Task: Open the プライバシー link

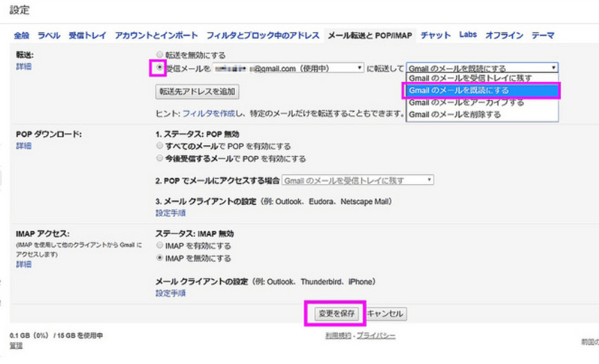Action: 376,336
